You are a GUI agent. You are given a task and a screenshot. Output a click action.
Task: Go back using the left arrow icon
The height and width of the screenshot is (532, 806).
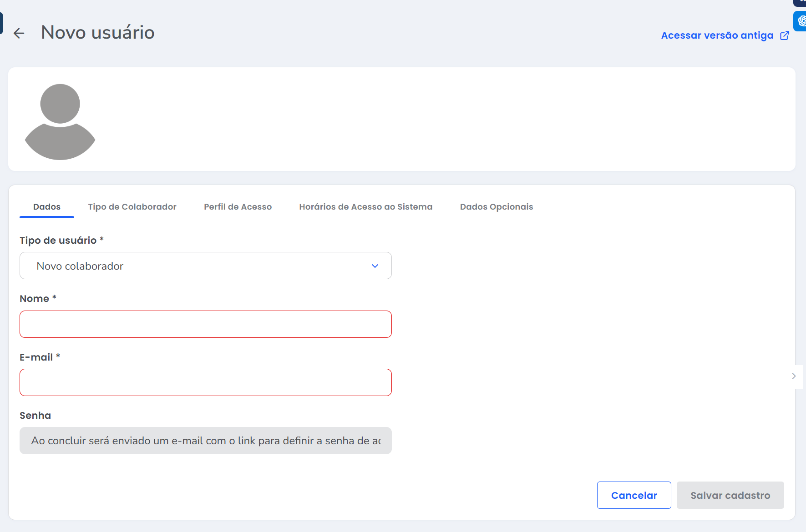(19, 33)
